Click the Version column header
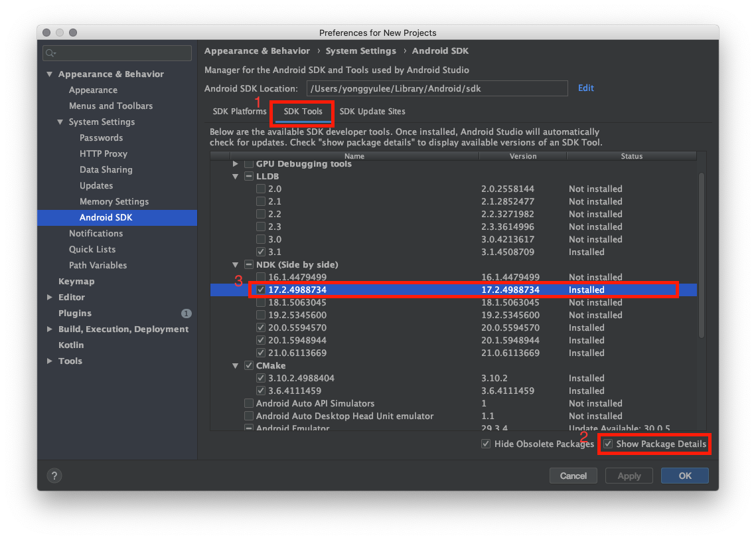 click(522, 156)
